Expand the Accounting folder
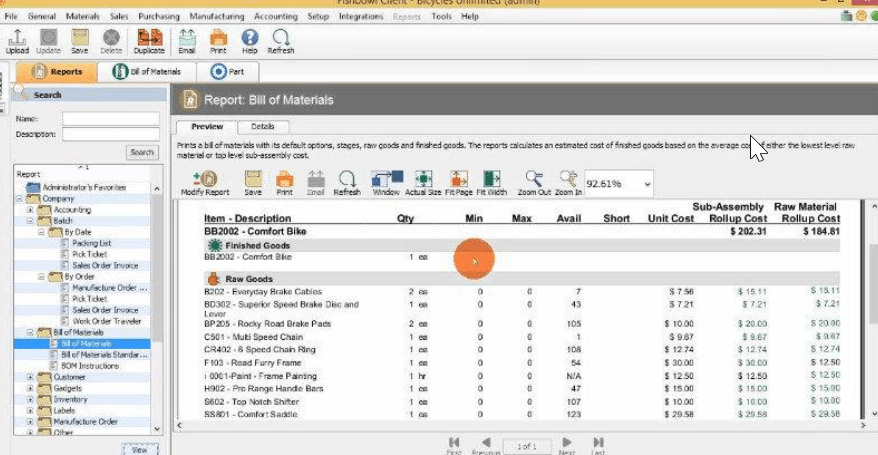878x455 pixels. (30, 210)
